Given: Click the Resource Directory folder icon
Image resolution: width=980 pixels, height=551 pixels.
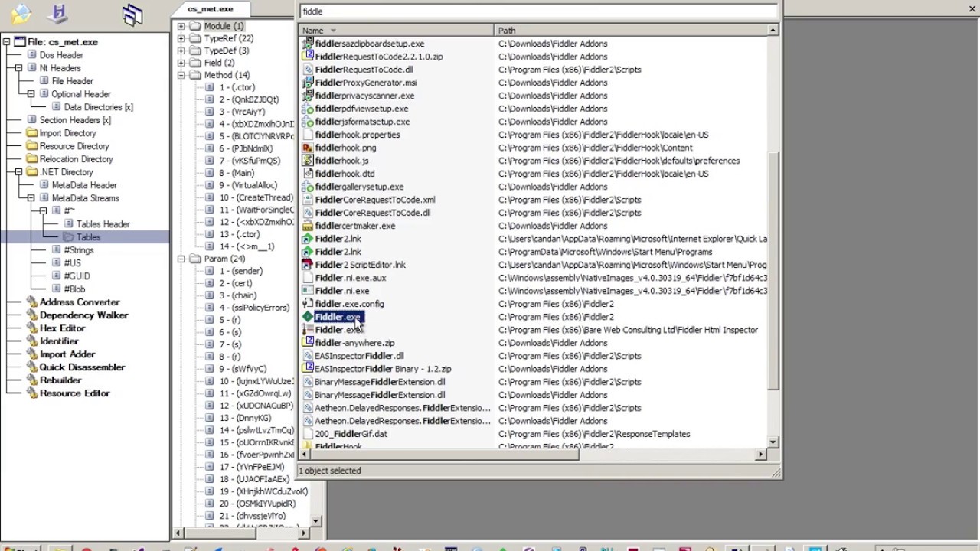Looking at the screenshot, I should click(x=31, y=146).
